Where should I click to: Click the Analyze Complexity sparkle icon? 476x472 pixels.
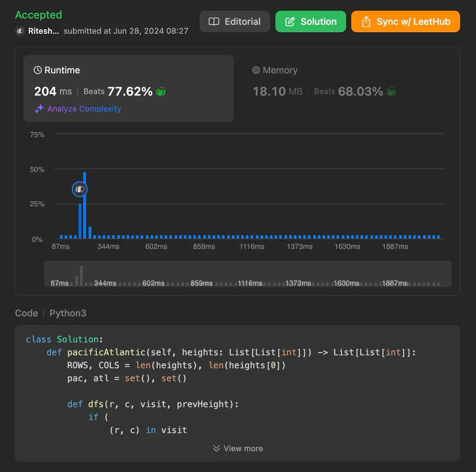pos(39,109)
